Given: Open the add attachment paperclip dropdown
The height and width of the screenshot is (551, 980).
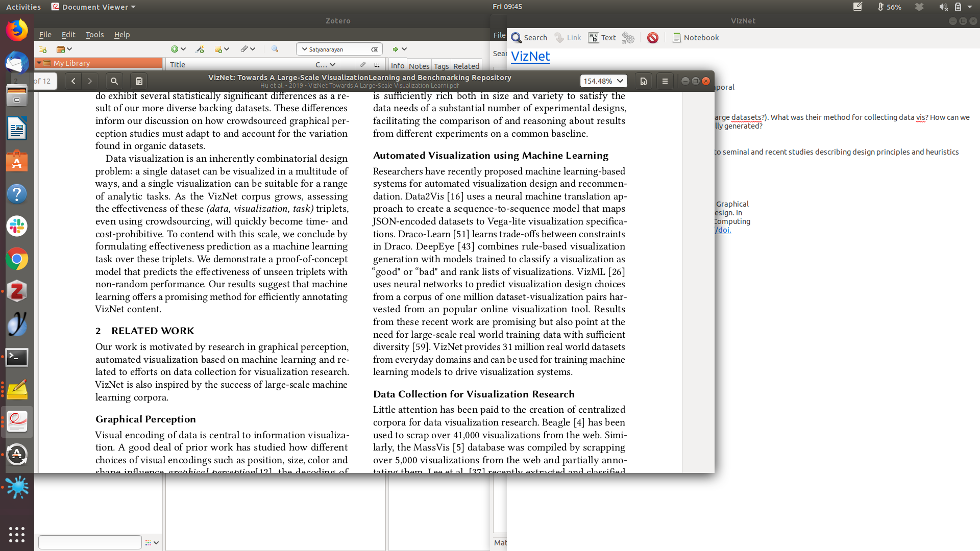Looking at the screenshot, I should pos(248,49).
